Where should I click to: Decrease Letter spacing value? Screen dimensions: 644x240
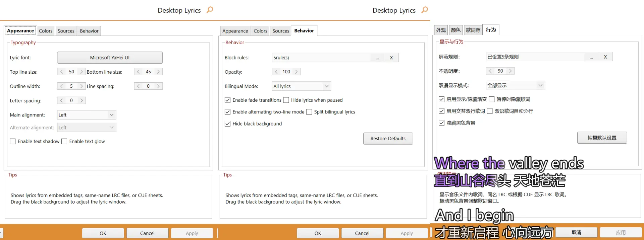click(61, 100)
